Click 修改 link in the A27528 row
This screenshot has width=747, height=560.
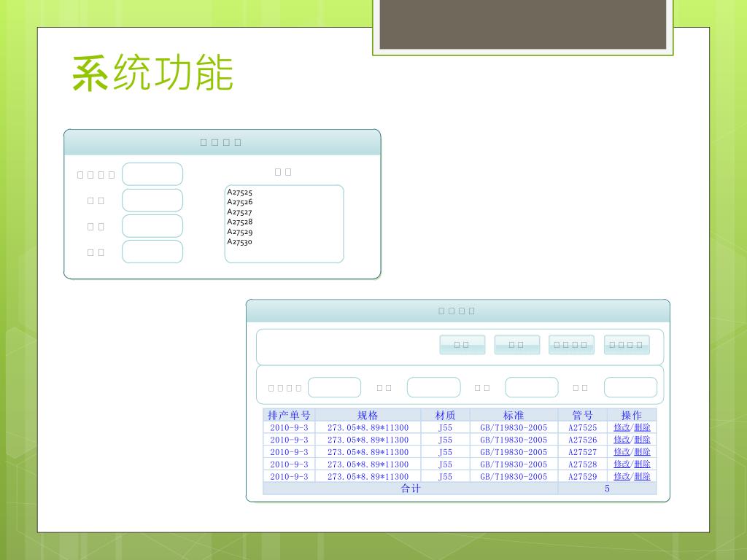click(x=622, y=464)
